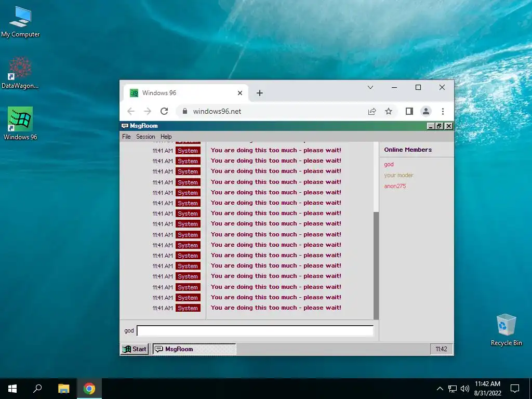
Task: Open the Chrome profile avatar
Action: pyautogui.click(x=426, y=111)
